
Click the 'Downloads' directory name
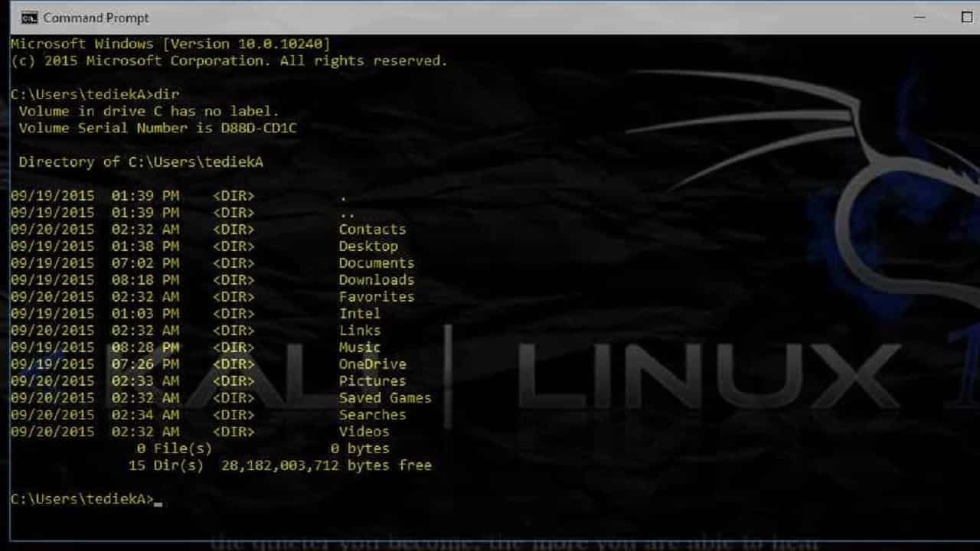(377, 279)
